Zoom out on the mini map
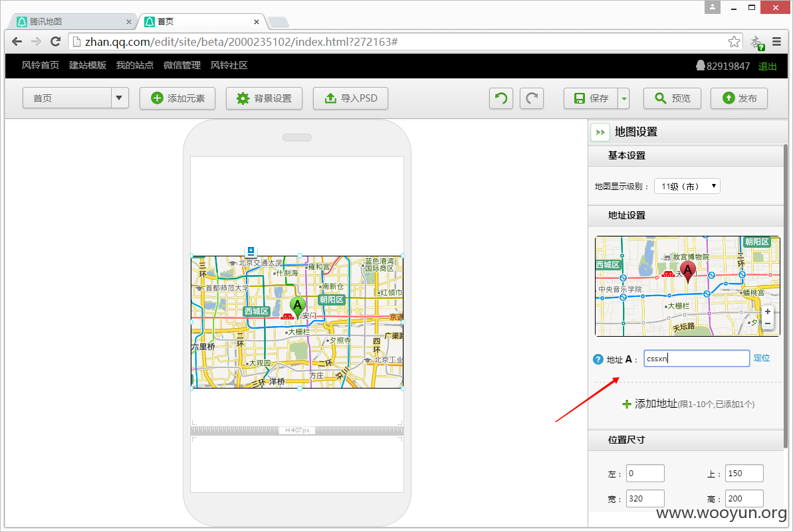Screen dimensions: 793x532 click(768, 323)
